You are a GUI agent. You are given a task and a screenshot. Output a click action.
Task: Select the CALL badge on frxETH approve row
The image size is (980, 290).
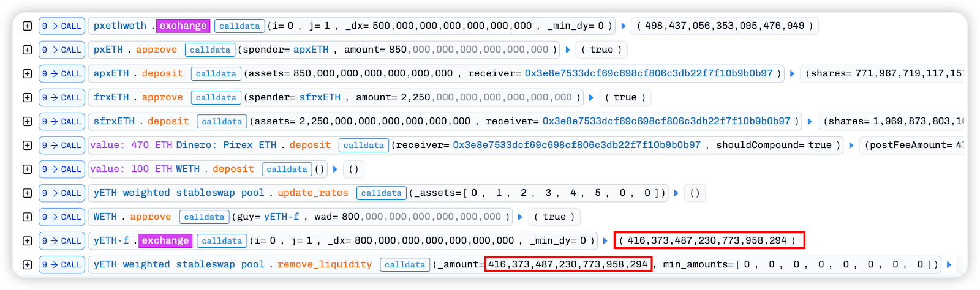[x=62, y=98]
